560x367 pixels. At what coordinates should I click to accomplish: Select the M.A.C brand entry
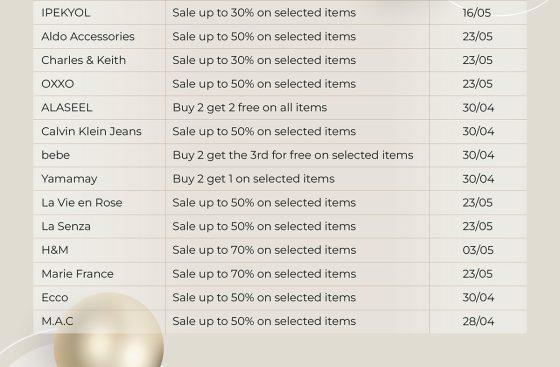(57, 321)
